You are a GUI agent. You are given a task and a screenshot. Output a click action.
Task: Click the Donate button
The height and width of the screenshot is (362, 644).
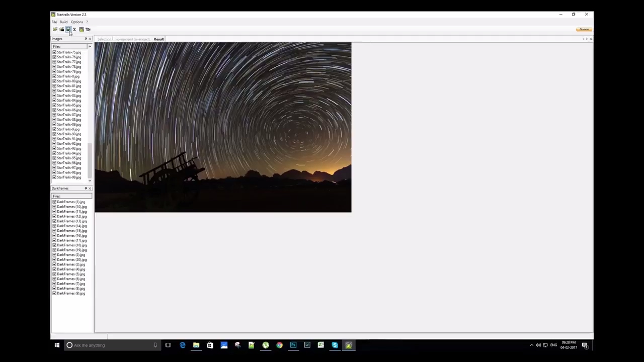point(584,29)
